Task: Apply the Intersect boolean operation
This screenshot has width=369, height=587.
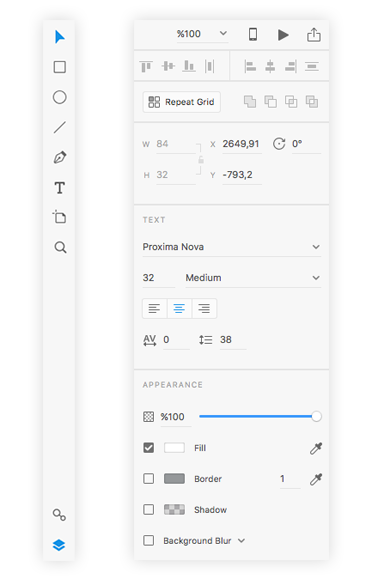Action: pyautogui.click(x=291, y=101)
